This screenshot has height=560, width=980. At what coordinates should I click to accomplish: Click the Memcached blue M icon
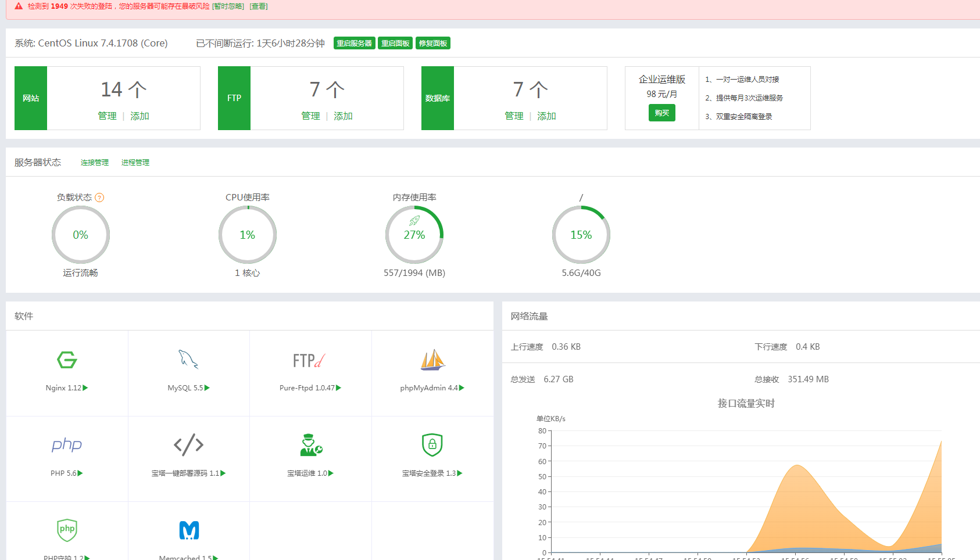coord(189,530)
